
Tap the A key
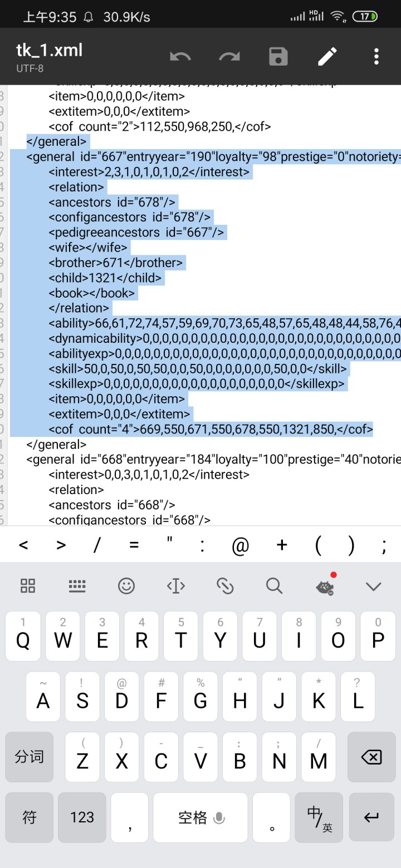(43, 697)
